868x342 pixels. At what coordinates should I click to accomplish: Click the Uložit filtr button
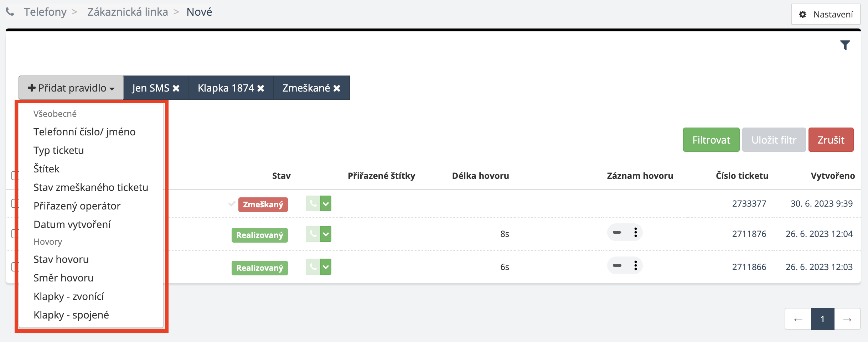click(x=774, y=140)
